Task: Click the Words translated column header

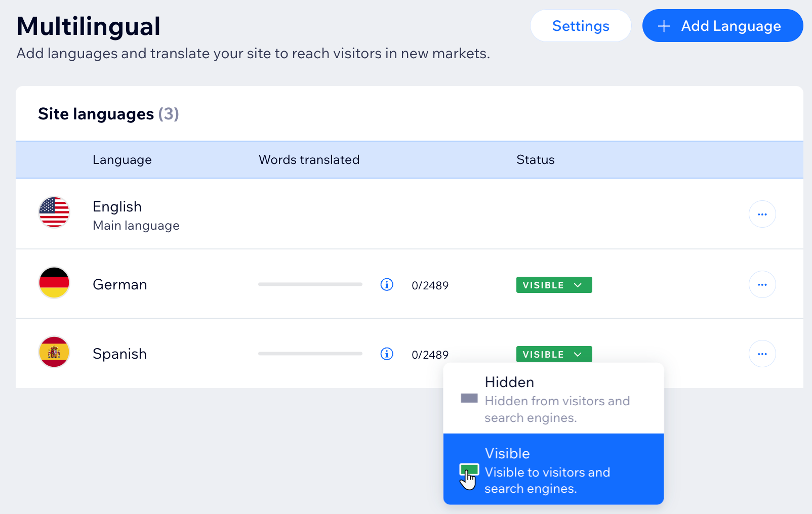Action: click(309, 160)
